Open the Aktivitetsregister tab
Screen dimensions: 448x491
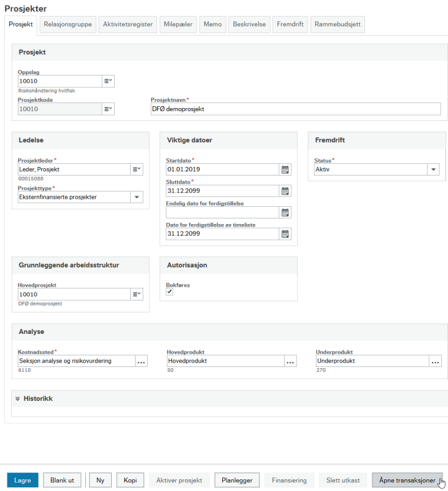128,25
